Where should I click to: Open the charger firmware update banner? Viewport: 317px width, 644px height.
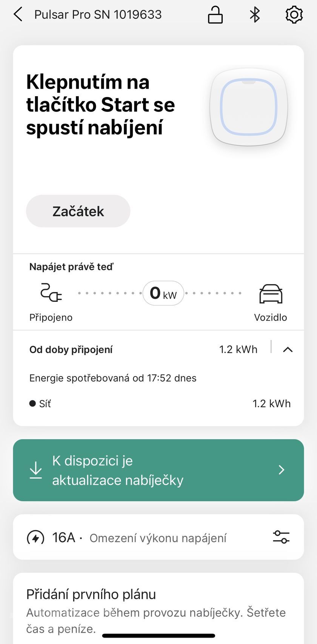(x=158, y=470)
